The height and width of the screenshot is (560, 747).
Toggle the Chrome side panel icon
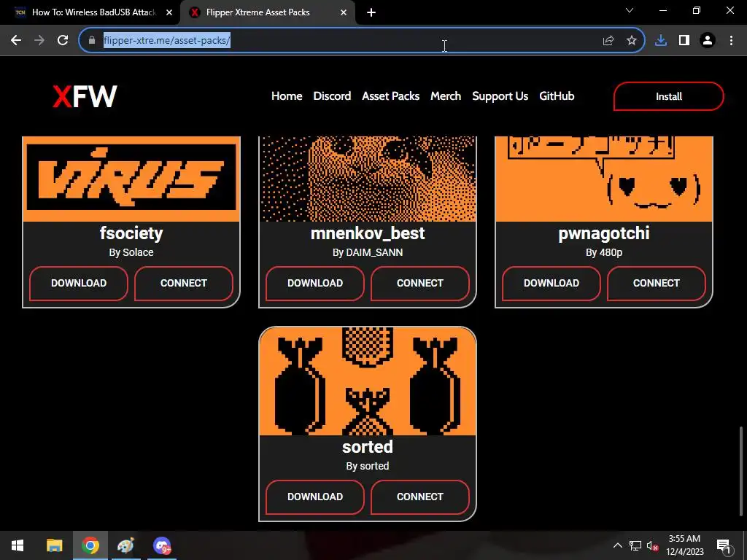[684, 41]
